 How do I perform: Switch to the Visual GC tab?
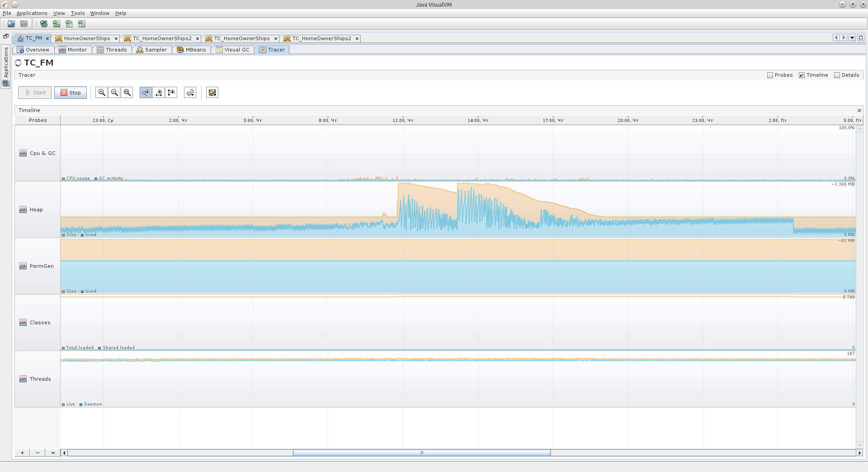[233, 50]
